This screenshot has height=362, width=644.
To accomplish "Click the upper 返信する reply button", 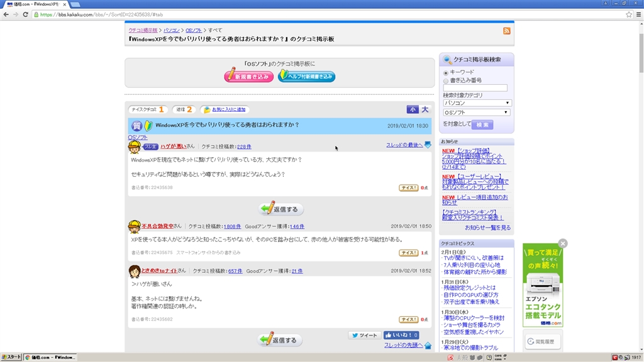I will tap(281, 209).
